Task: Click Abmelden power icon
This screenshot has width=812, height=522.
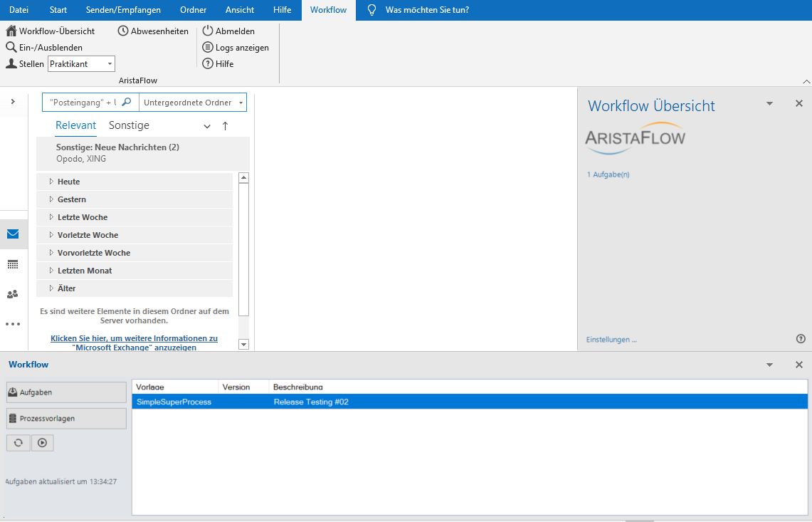Action: 208,31
